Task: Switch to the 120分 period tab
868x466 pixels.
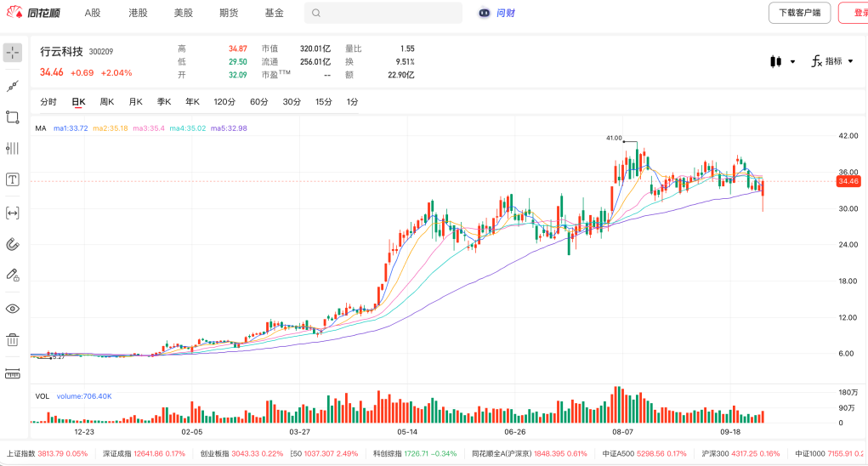Action: coord(224,102)
